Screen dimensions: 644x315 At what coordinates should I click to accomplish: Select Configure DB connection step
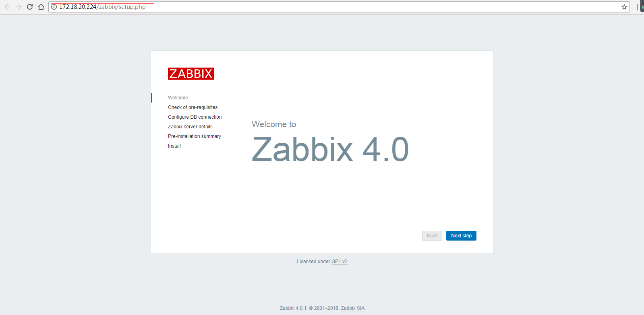tap(195, 117)
